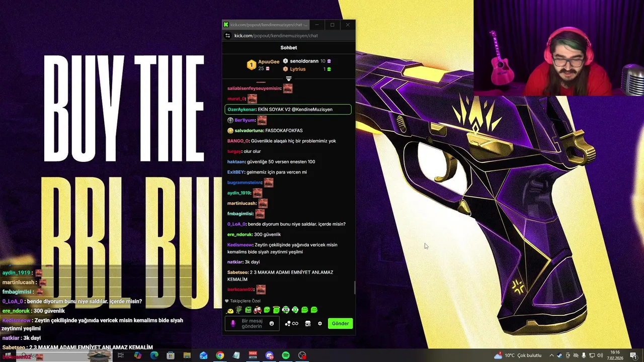Open top gifter ApuuGee's rank 1 badge
This screenshot has height=362, width=644.
[x=251, y=64]
